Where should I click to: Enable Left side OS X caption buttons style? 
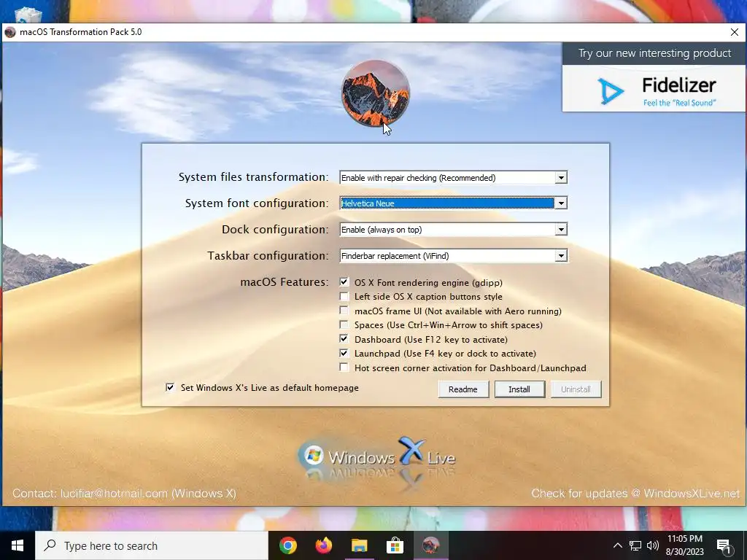click(x=344, y=296)
